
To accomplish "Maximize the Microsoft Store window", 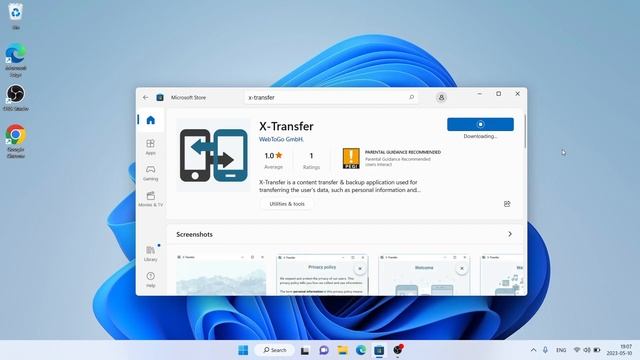I will coord(498,94).
